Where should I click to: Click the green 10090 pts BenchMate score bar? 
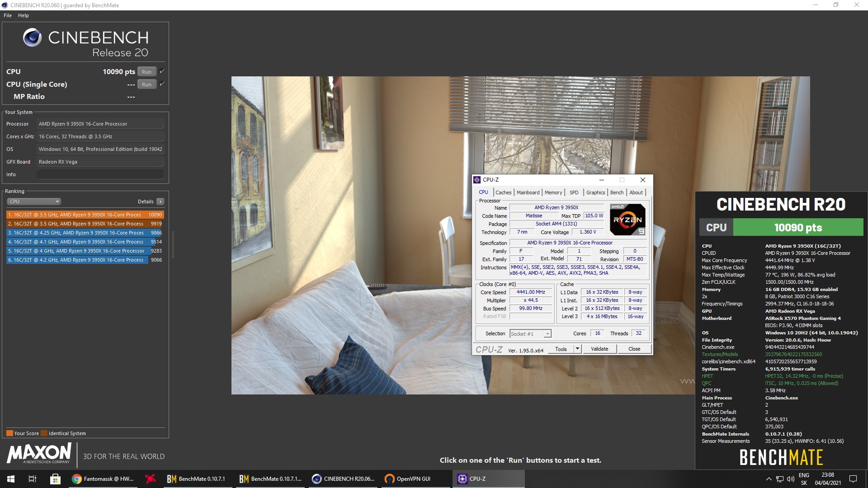798,227
